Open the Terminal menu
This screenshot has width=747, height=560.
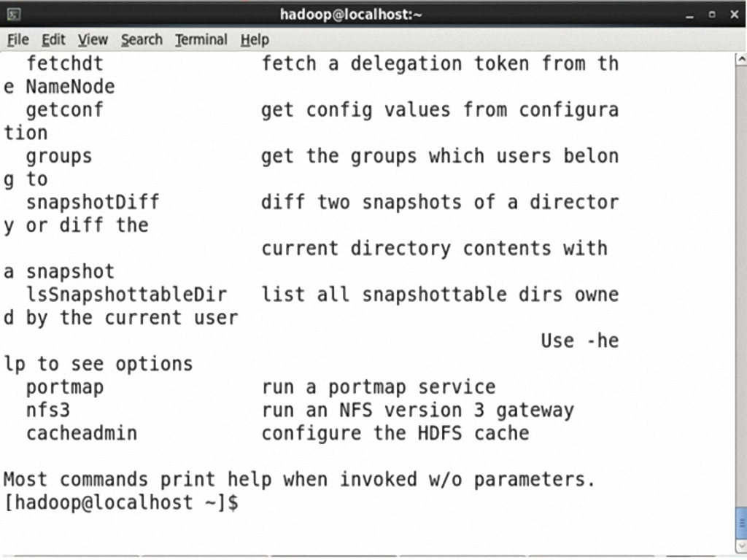point(201,40)
